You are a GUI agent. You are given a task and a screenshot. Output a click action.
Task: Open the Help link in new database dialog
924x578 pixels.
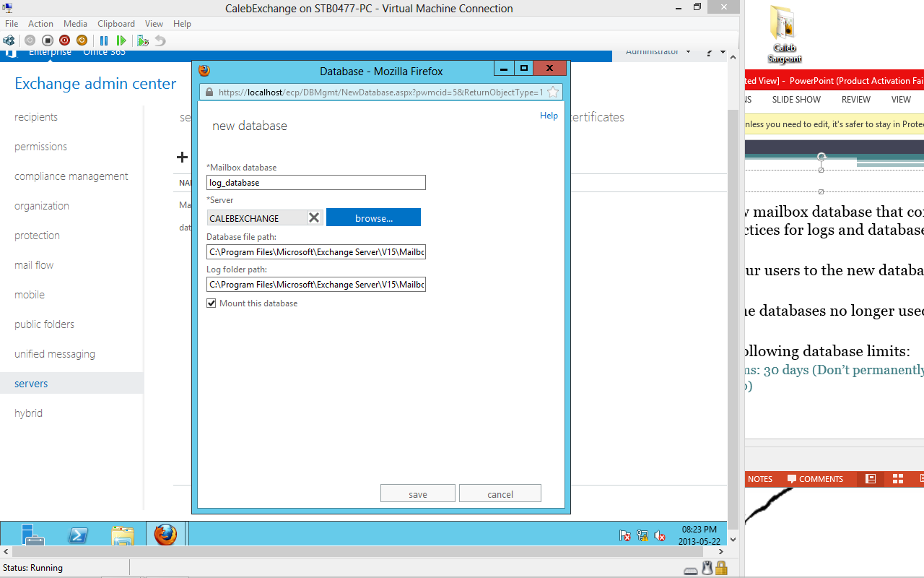pos(549,116)
